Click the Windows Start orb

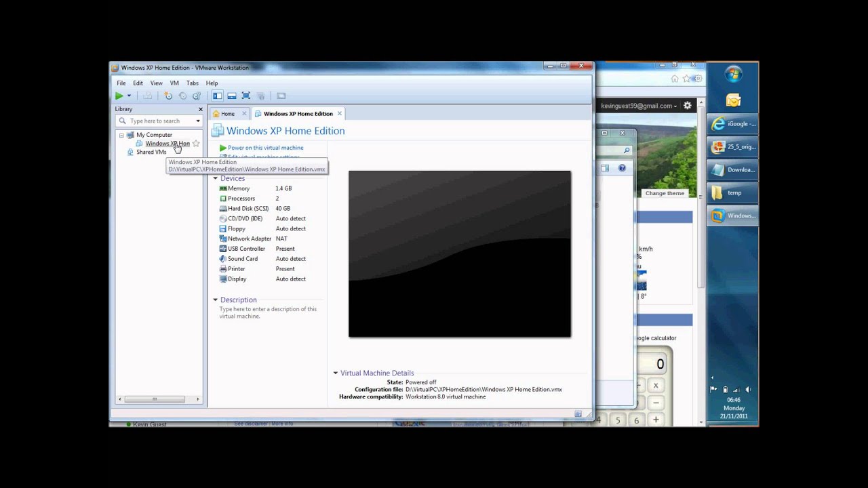pos(733,74)
